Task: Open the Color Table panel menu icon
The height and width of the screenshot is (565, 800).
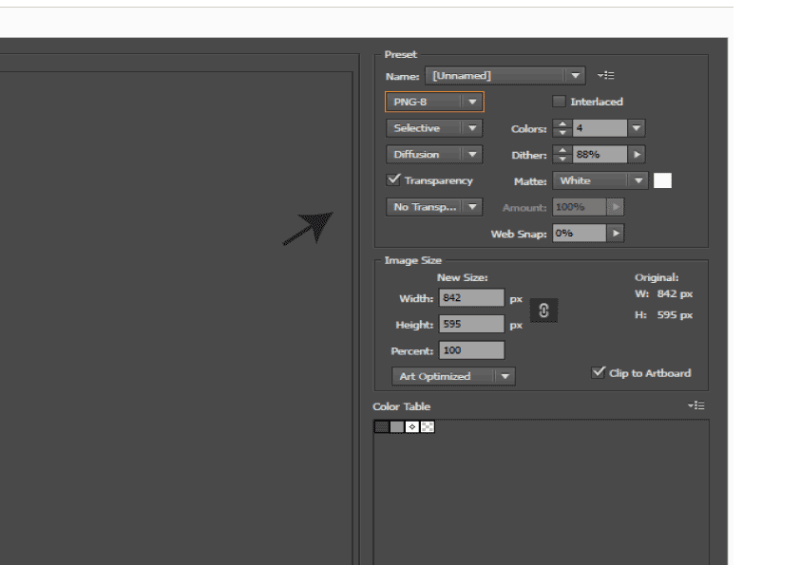Action: pyautogui.click(x=696, y=406)
